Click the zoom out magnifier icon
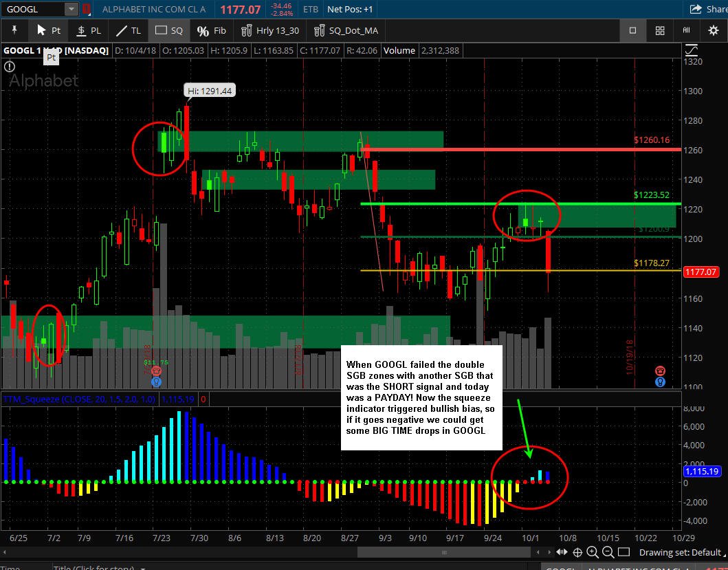 coord(608,552)
